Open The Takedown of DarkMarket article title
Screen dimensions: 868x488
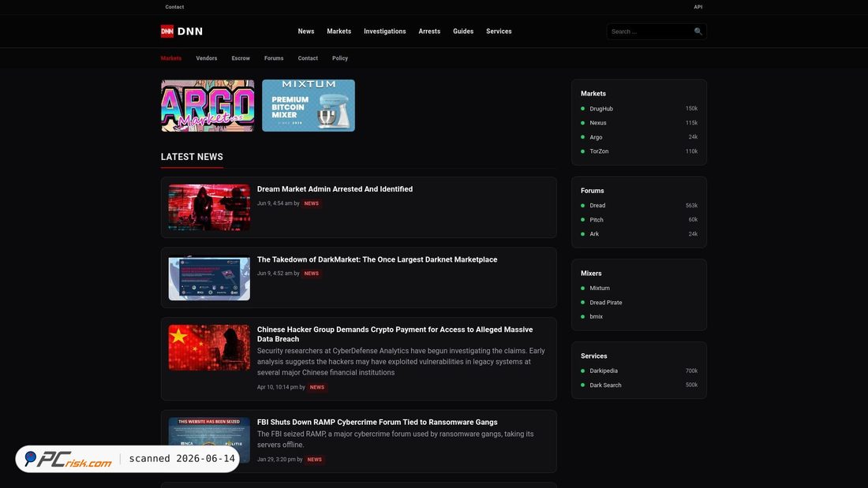coord(377,259)
